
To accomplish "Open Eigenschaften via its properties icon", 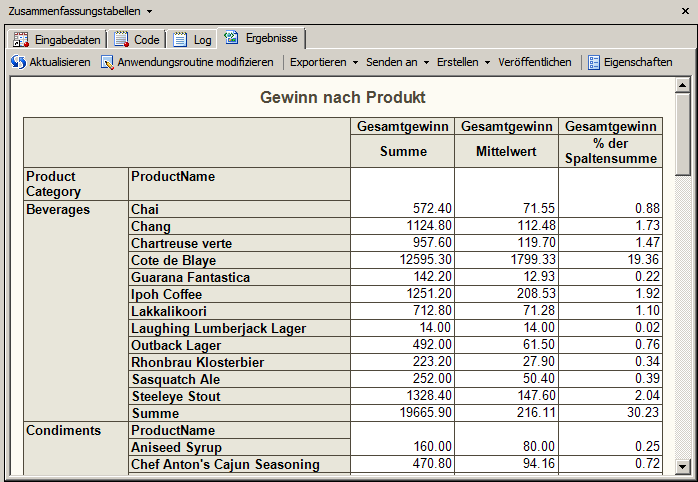I will click(594, 62).
